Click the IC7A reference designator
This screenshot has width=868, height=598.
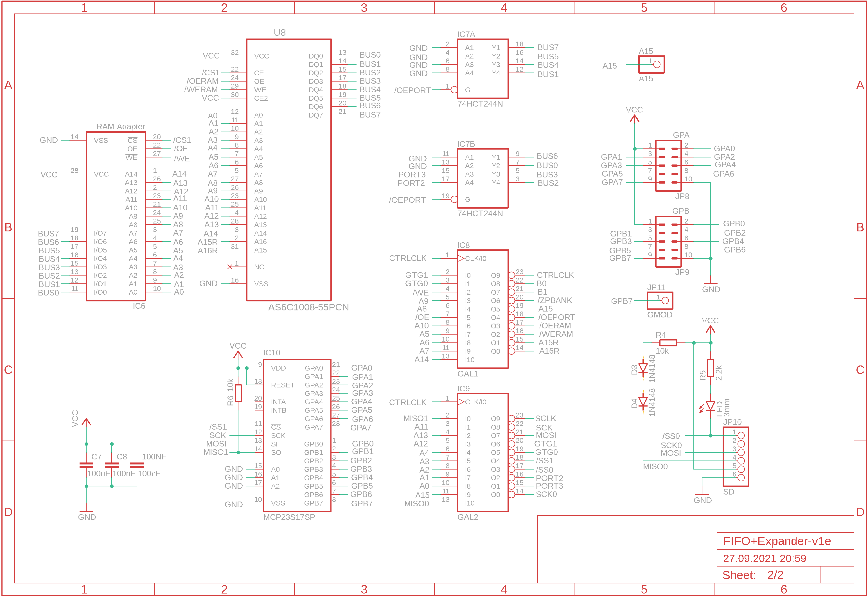pyautogui.click(x=466, y=34)
